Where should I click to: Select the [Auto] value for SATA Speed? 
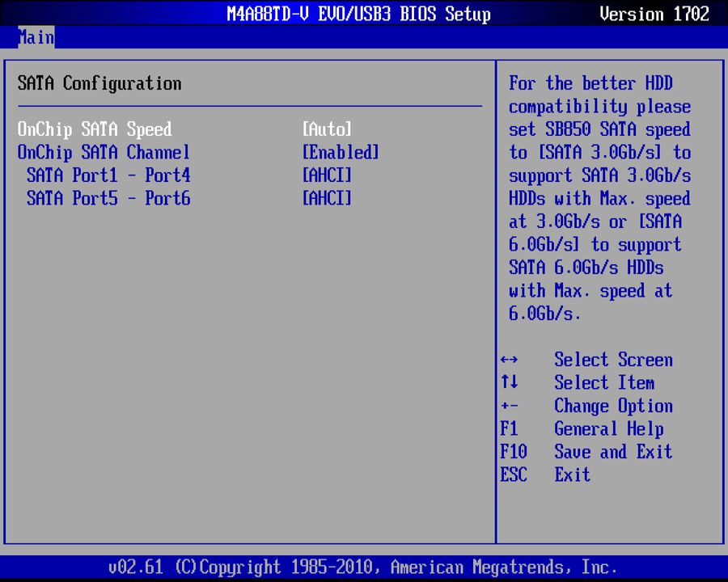[327, 129]
